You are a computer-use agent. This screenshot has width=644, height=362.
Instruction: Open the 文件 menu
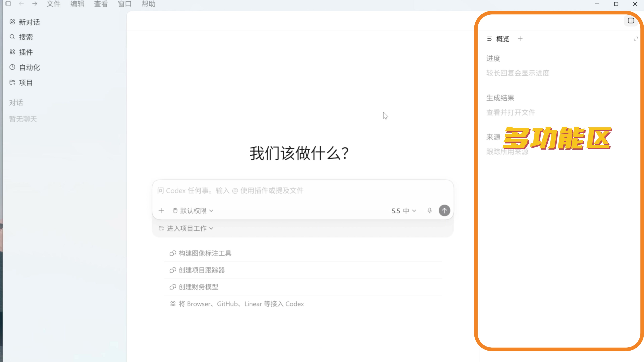click(53, 4)
